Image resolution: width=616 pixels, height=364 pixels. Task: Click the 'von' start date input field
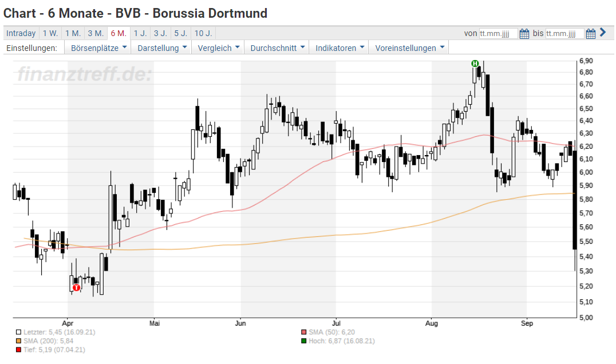tap(498, 33)
